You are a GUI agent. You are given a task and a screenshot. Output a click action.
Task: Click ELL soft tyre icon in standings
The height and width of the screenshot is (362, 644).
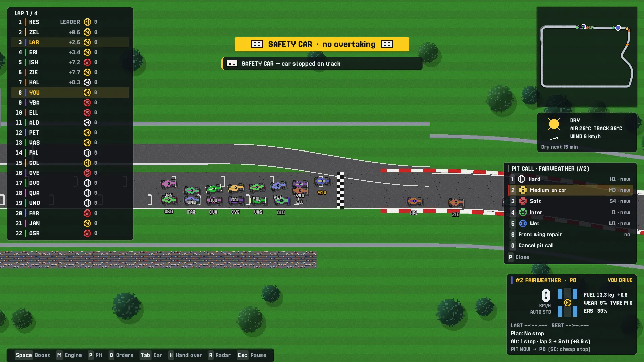[x=87, y=113]
